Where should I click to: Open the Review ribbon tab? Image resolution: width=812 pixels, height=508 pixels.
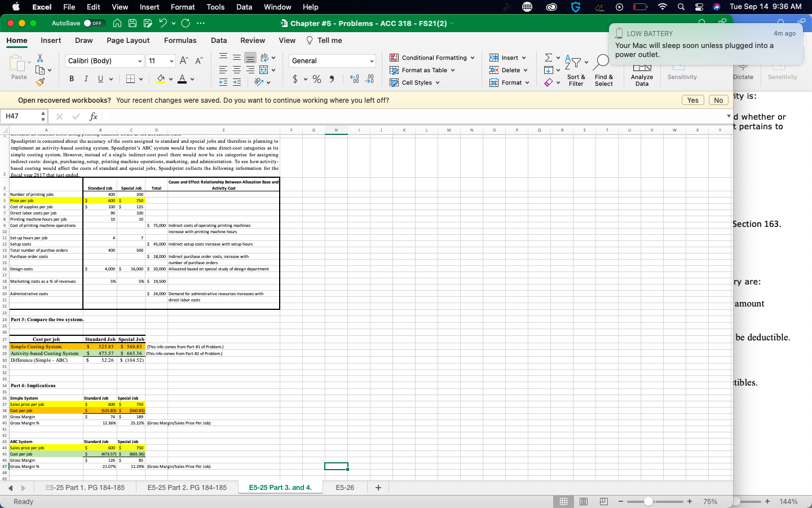tap(253, 41)
